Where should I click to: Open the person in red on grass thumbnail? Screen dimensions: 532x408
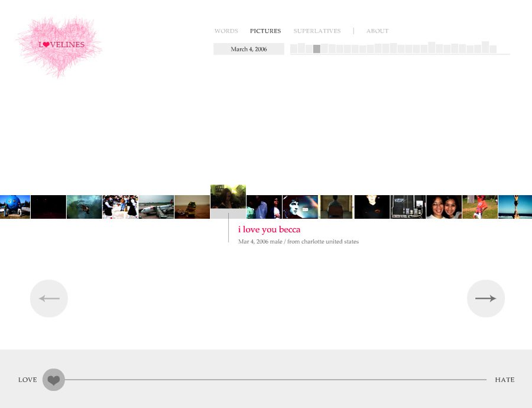point(480,207)
